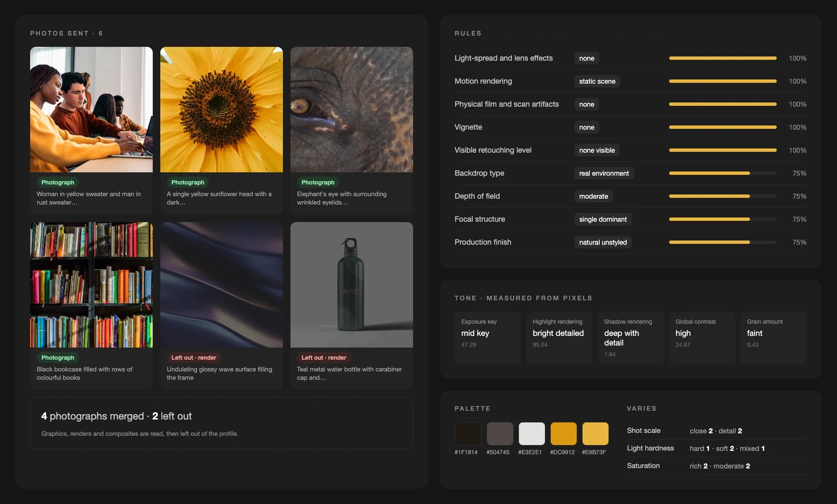The width and height of the screenshot is (837, 504).
Task: Click the Vignette confidence bar
Action: (x=723, y=127)
